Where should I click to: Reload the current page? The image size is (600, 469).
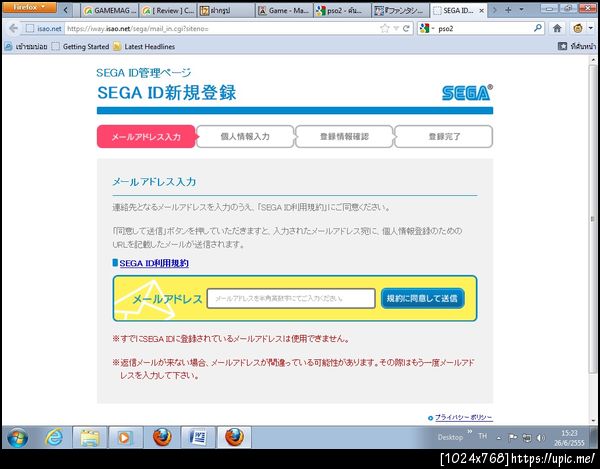406,28
